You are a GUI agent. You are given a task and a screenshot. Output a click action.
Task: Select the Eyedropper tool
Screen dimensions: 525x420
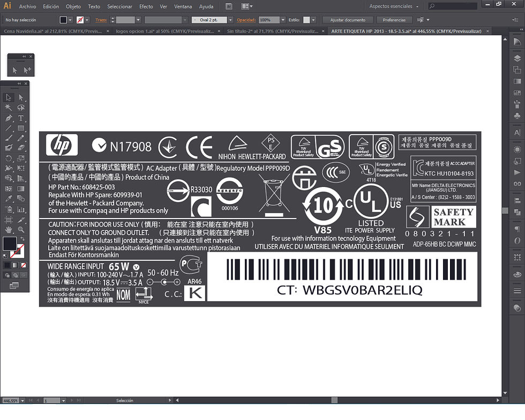click(x=9, y=199)
